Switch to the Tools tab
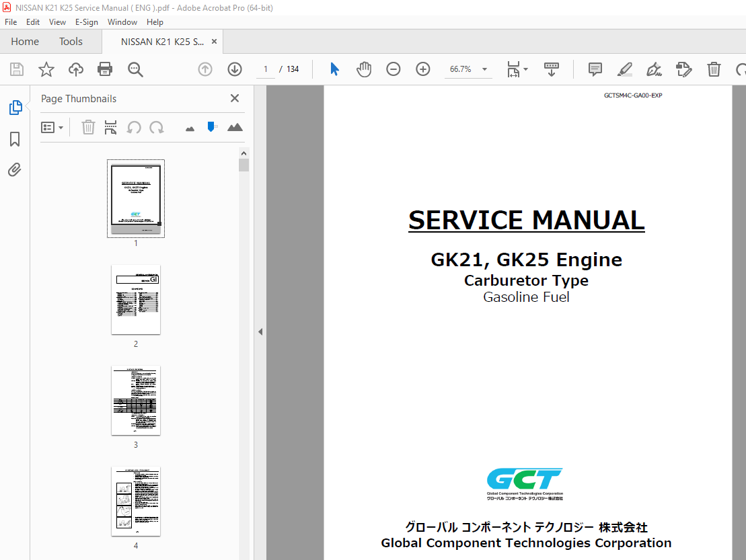Viewport: 746px width, 560px height. 71,42
